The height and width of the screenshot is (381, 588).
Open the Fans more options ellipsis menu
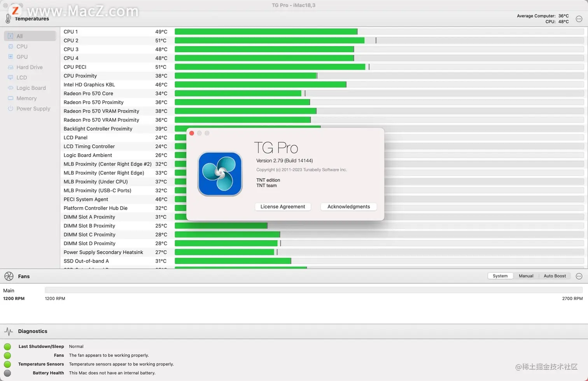tap(579, 276)
